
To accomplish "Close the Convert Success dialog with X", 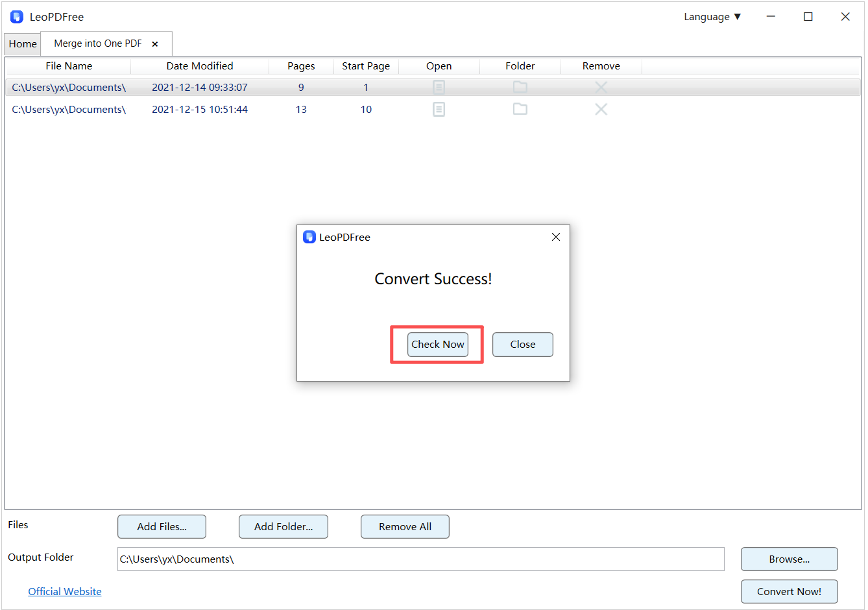I will (556, 237).
